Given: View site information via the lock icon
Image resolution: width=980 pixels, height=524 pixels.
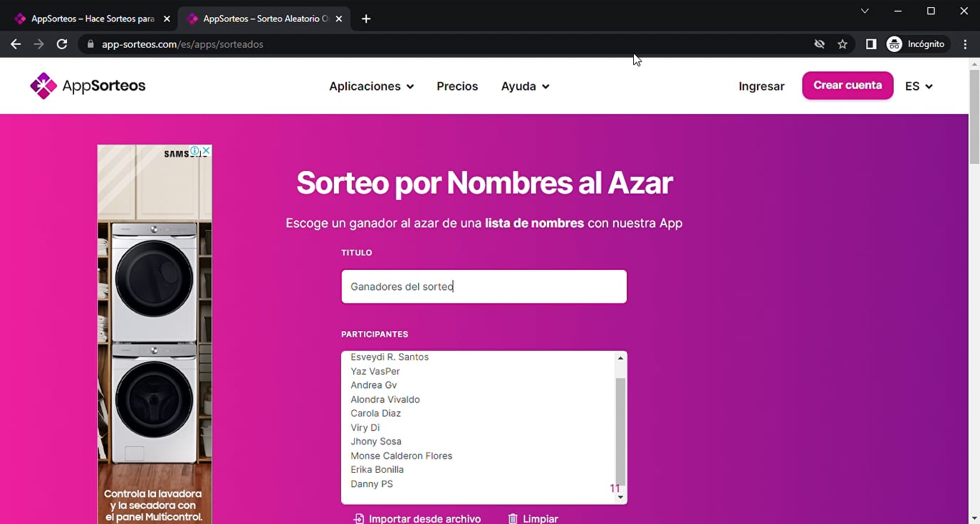Looking at the screenshot, I should (x=90, y=44).
